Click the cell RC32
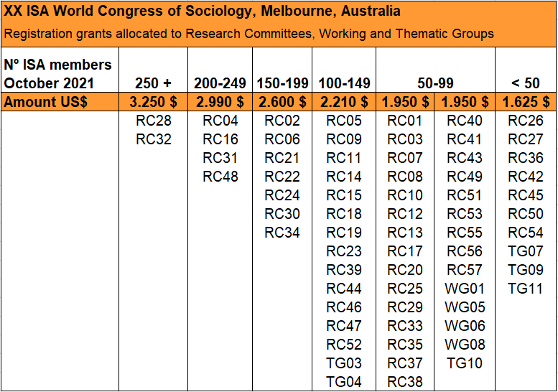The height and width of the screenshot is (392, 558). point(154,139)
